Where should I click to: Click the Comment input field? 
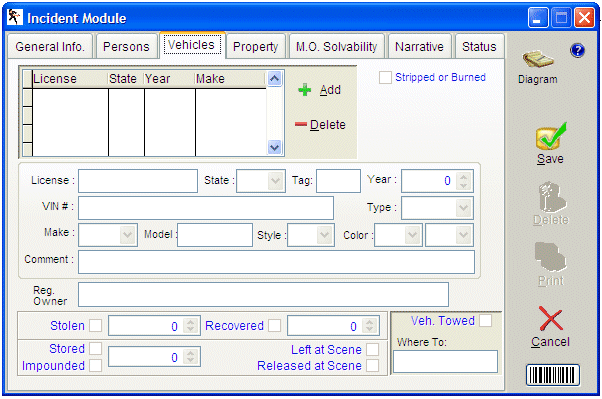click(276, 262)
